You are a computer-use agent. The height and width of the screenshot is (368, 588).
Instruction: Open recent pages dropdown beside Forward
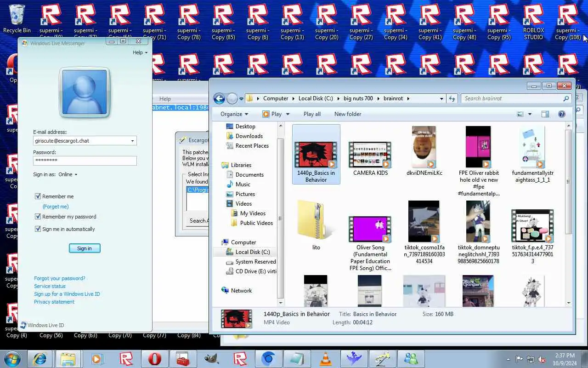click(x=241, y=98)
